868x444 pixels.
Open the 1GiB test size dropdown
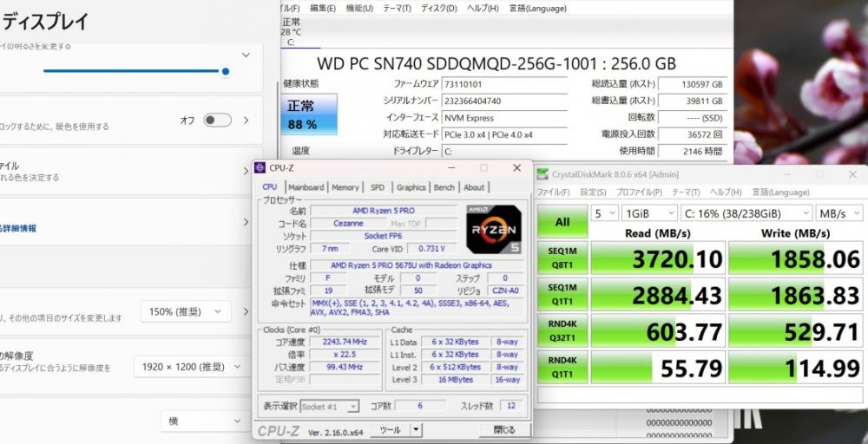point(649,212)
